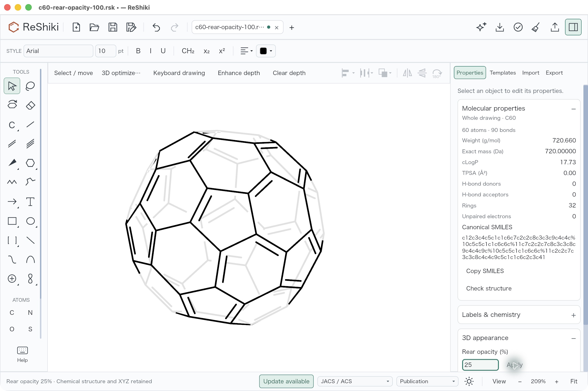The image size is (588, 391).
Task: Undo the last action
Action: coord(156,27)
